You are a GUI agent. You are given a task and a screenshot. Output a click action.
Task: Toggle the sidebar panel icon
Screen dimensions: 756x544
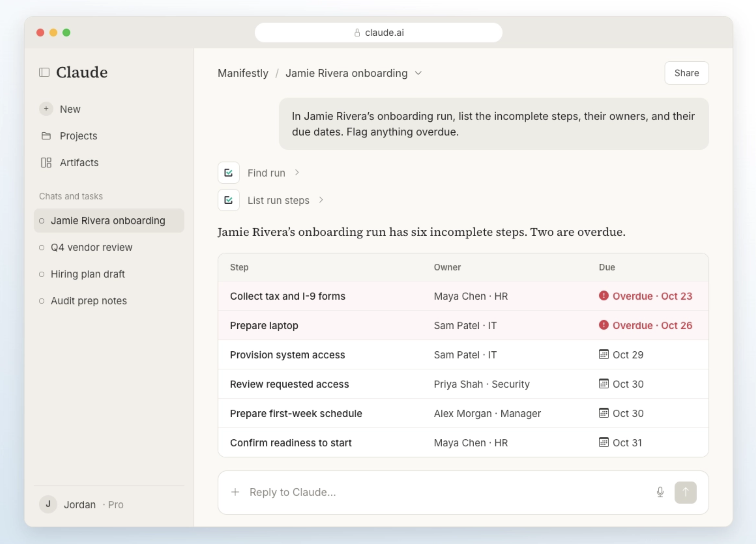pyautogui.click(x=44, y=72)
